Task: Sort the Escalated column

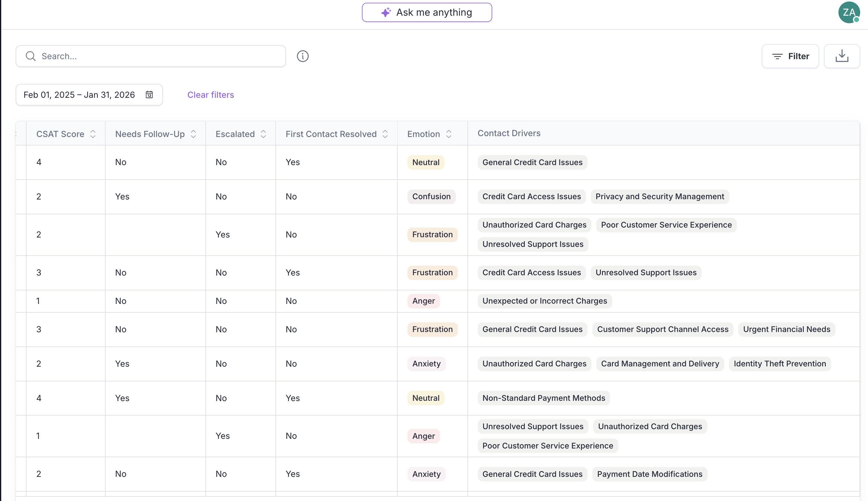Action: 263,134
